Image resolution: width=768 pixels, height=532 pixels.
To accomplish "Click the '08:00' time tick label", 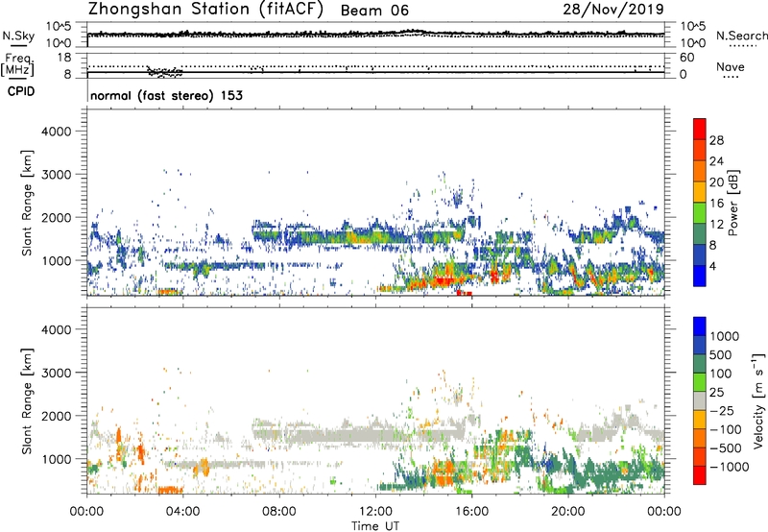I will [279, 512].
